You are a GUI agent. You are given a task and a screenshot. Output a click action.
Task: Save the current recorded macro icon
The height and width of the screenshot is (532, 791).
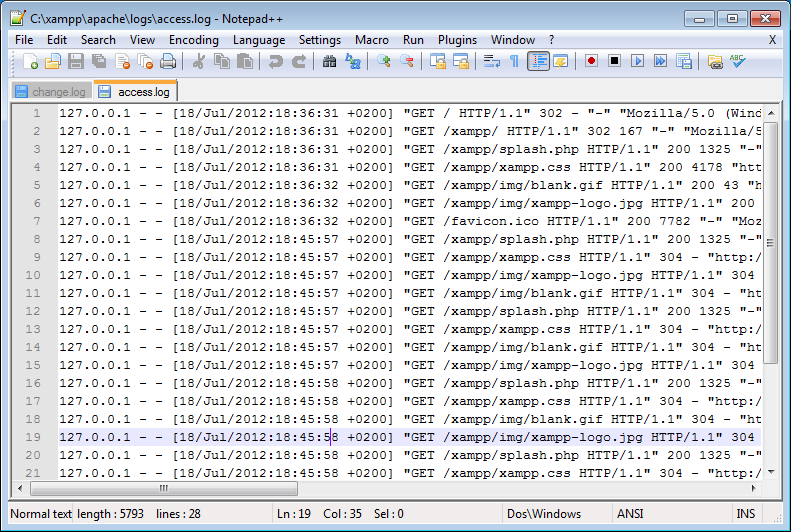click(x=684, y=62)
